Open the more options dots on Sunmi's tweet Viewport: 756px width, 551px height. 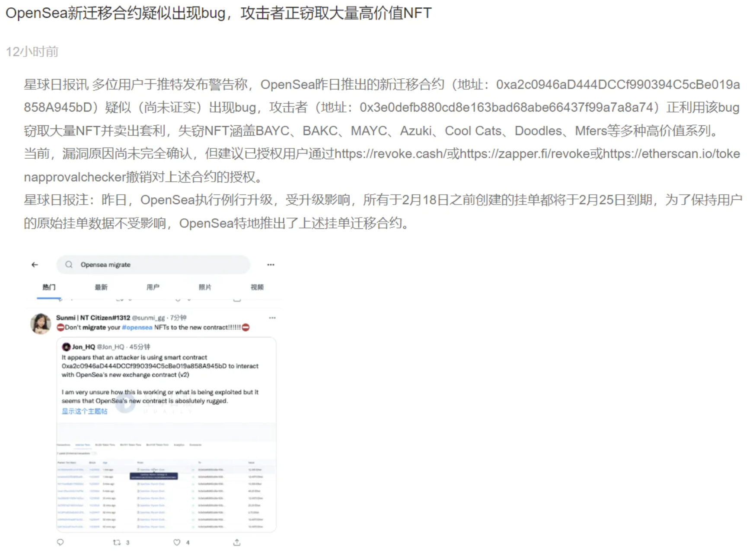272,318
